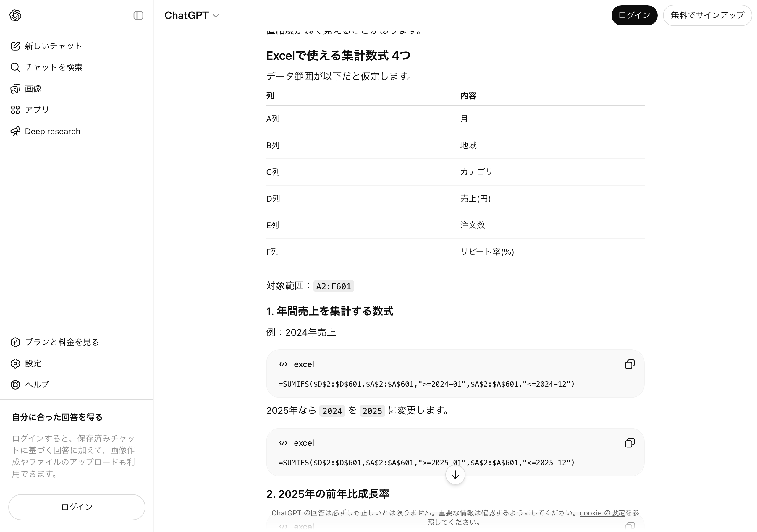Click table cell 売上(円)
Screen dimensions: 757x532
pyautogui.click(x=475, y=198)
